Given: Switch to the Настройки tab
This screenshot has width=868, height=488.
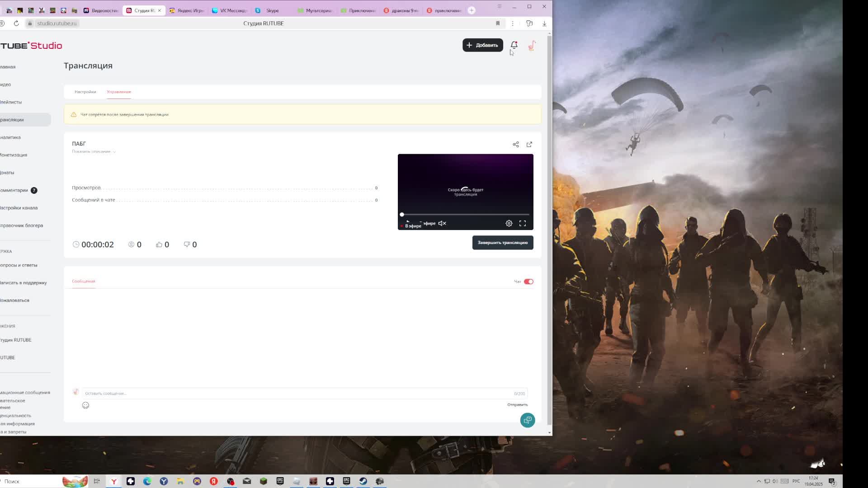Looking at the screenshot, I should 85,92.
